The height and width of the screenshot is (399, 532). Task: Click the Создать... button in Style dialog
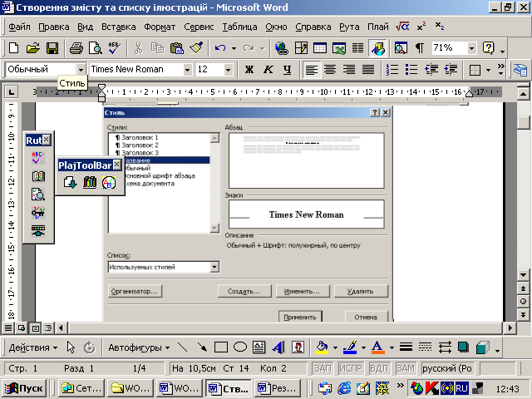(x=244, y=291)
